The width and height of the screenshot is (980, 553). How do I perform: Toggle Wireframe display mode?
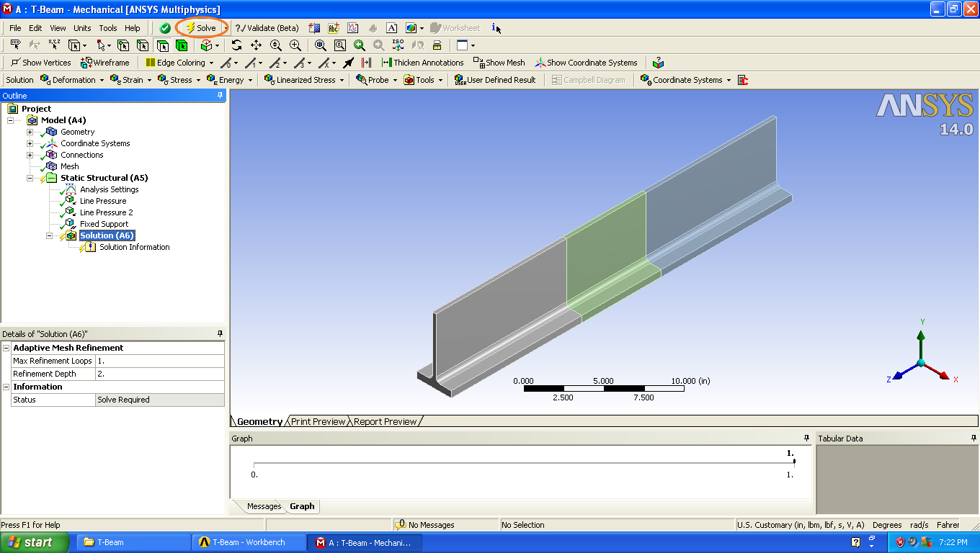click(x=105, y=63)
